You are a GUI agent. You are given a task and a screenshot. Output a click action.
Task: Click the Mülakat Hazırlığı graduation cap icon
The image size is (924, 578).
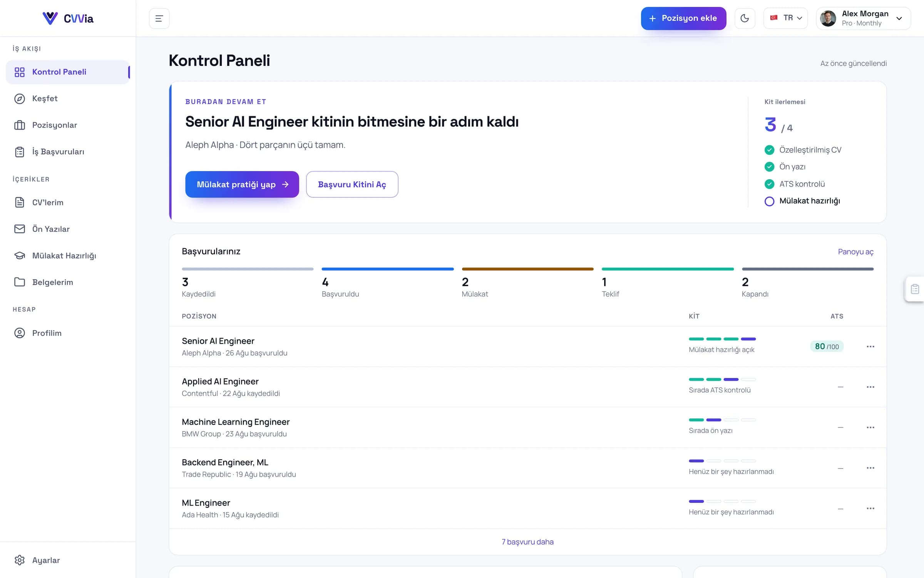[20, 255]
